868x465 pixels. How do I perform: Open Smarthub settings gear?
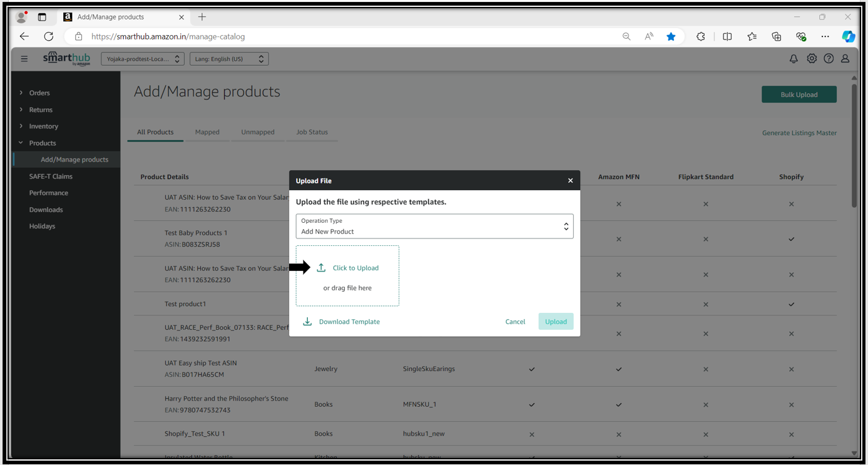[x=812, y=59]
